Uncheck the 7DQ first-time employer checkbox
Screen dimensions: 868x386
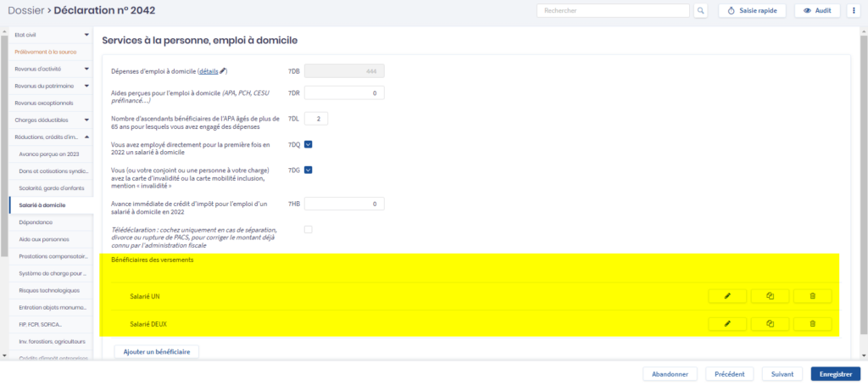click(x=309, y=144)
